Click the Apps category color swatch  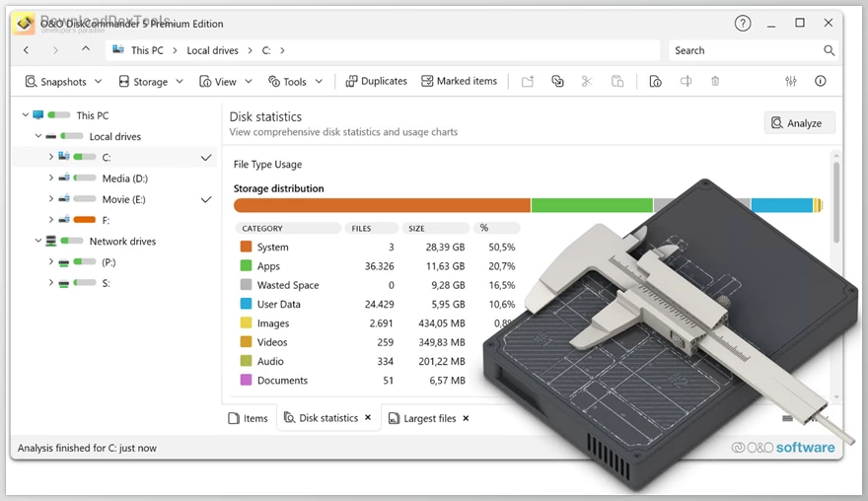pyautogui.click(x=246, y=265)
